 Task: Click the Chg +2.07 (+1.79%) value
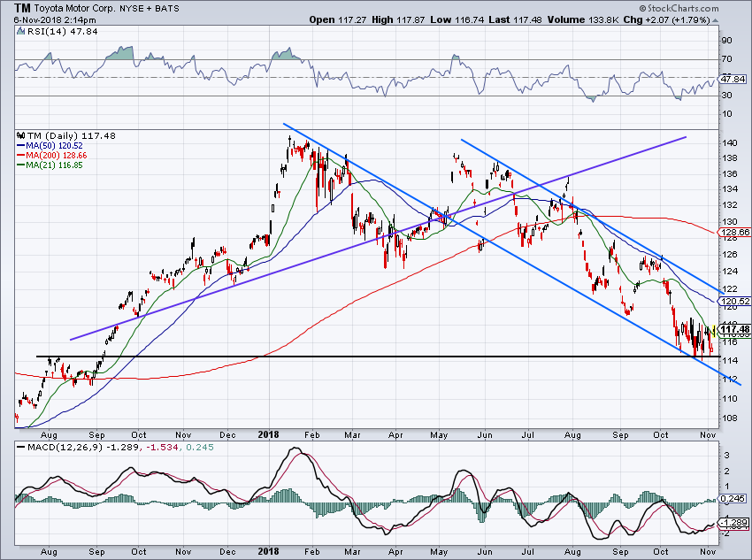pyautogui.click(x=666, y=19)
